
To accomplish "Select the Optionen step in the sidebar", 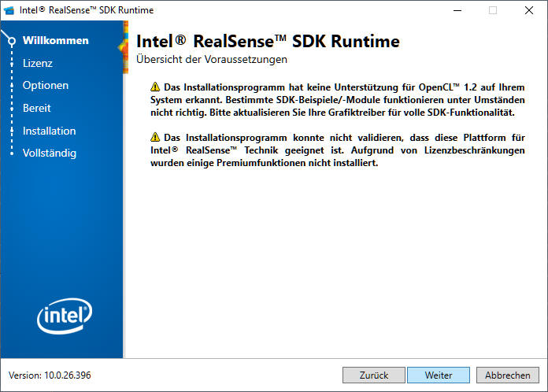I will point(46,86).
